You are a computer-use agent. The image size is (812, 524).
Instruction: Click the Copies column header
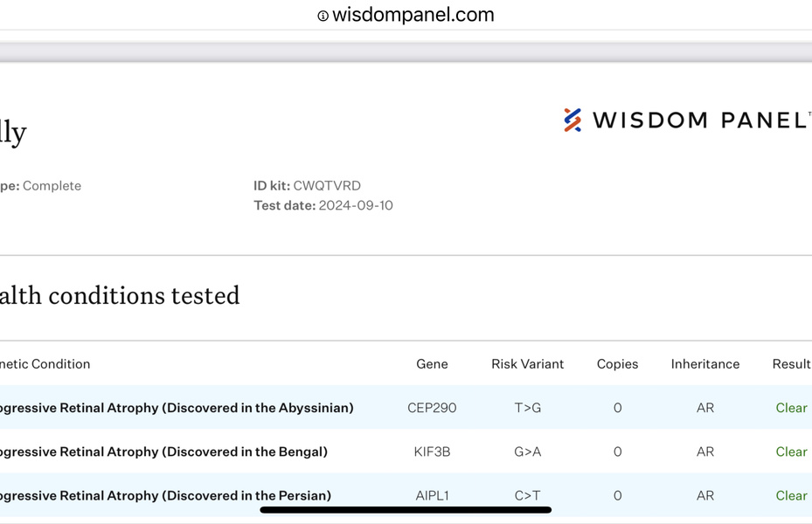(x=617, y=364)
